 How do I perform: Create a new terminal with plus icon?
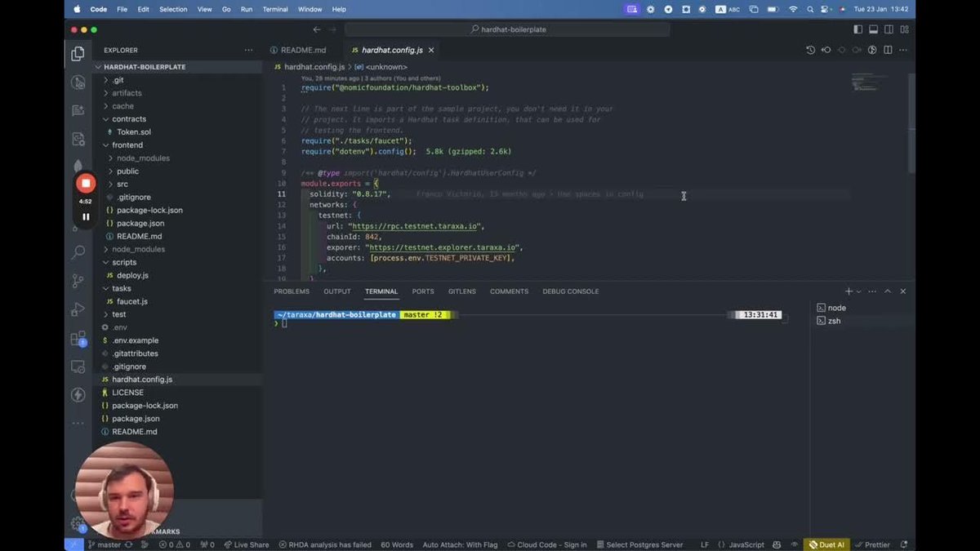(849, 291)
